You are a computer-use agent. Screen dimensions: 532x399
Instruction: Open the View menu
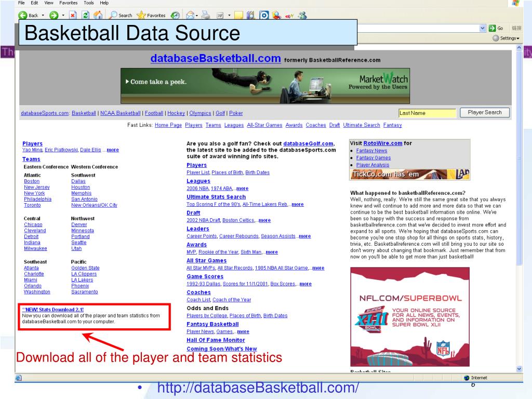point(49,3)
